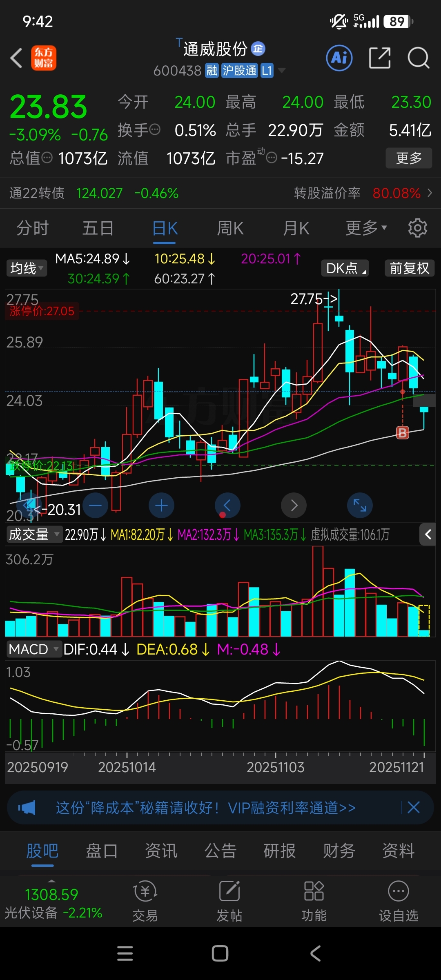
Task: Open 交易 trading icon
Action: point(145,902)
